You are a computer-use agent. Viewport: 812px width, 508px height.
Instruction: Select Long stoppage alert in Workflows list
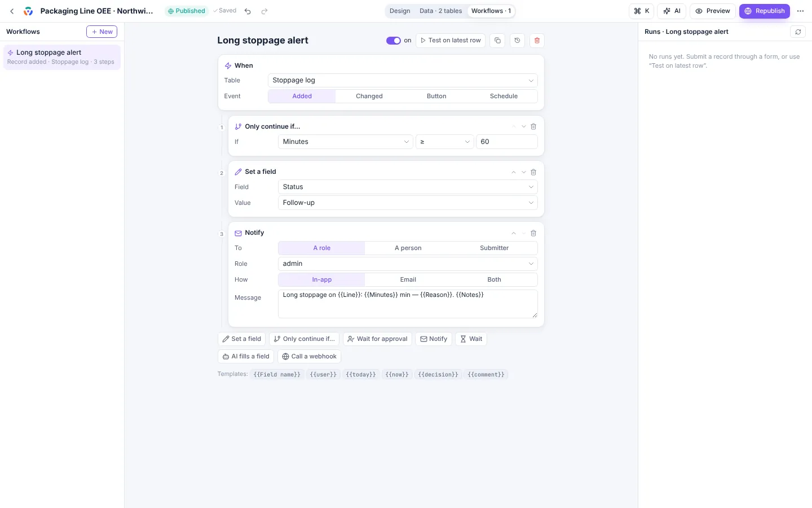pyautogui.click(x=62, y=57)
